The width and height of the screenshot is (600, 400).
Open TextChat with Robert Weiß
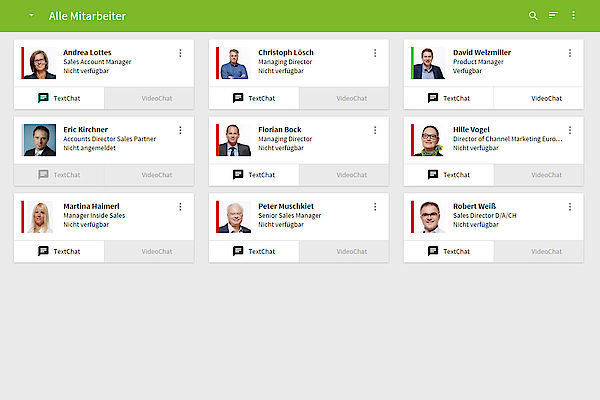coord(449,251)
